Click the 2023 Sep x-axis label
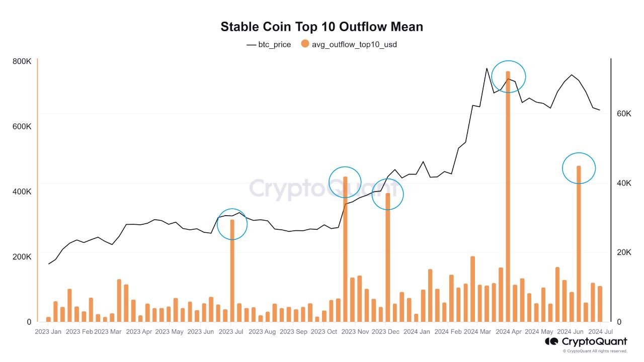The width and height of the screenshot is (644, 362). pyautogui.click(x=293, y=332)
